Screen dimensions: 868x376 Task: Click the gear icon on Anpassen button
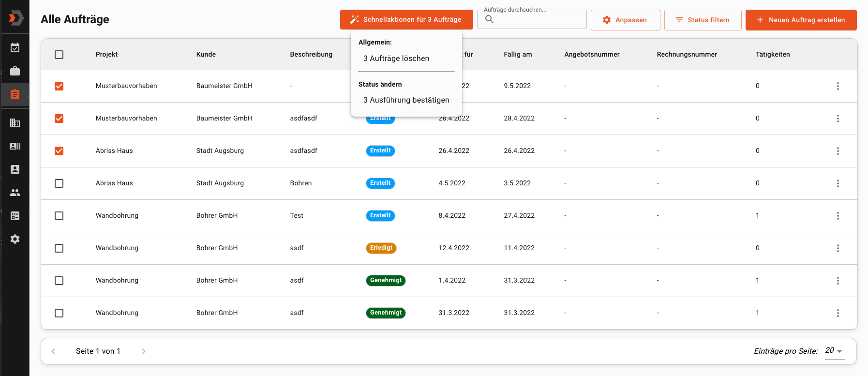click(607, 20)
